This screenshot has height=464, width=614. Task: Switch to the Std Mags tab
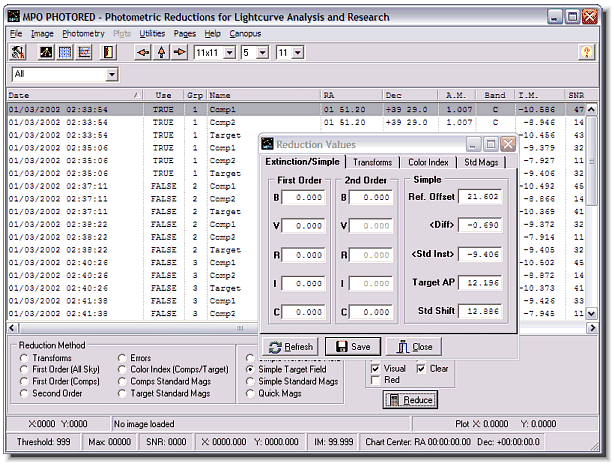481,162
